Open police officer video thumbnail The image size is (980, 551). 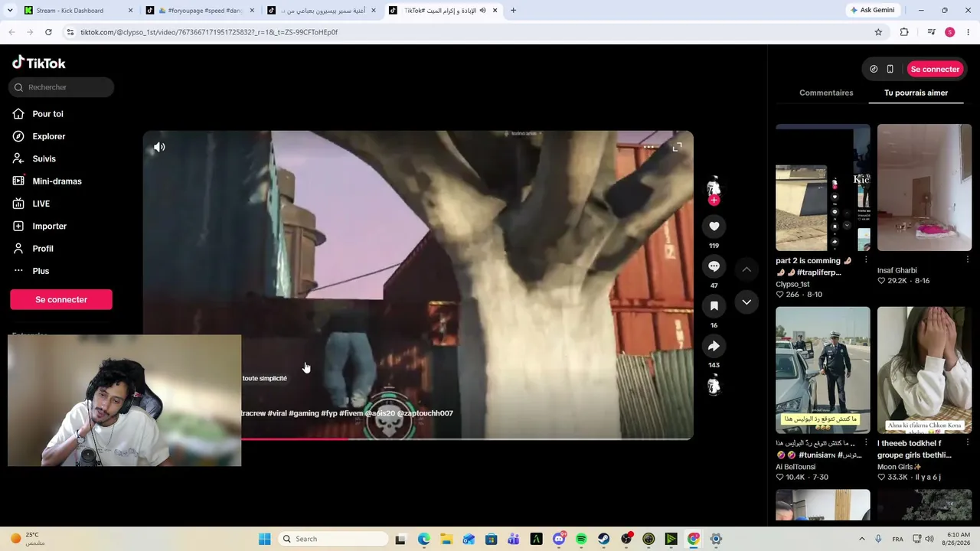click(x=823, y=370)
